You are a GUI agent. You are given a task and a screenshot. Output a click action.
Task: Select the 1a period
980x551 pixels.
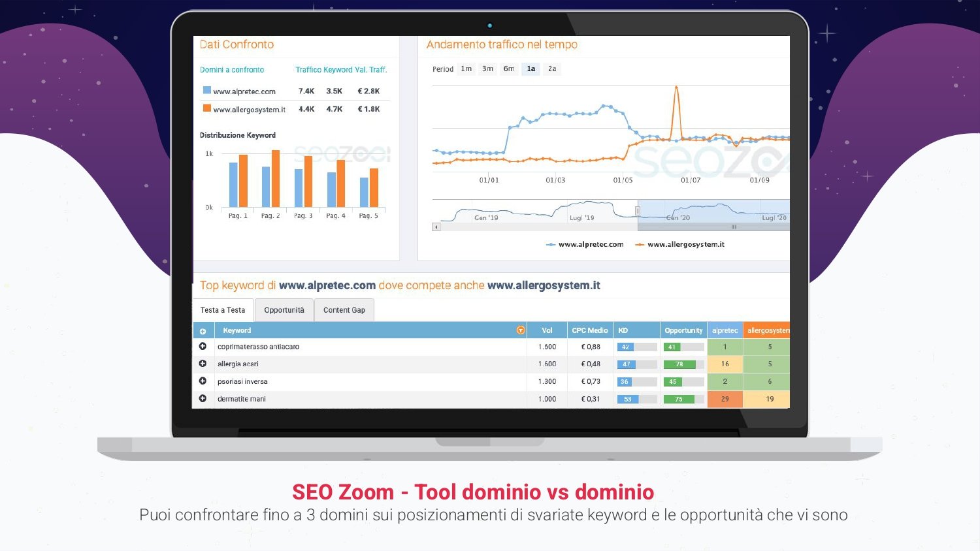coord(531,69)
